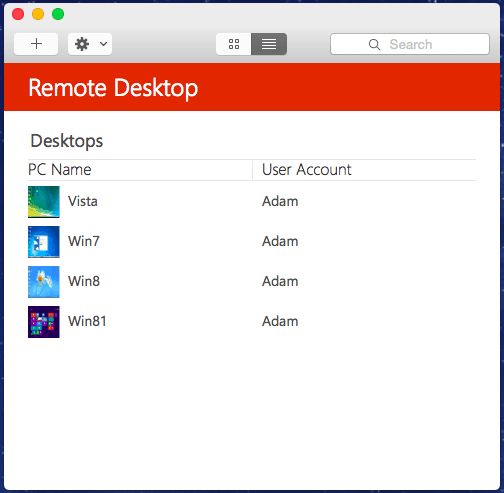This screenshot has height=493, width=504.
Task: Sort by PC Name column header
Action: point(60,170)
